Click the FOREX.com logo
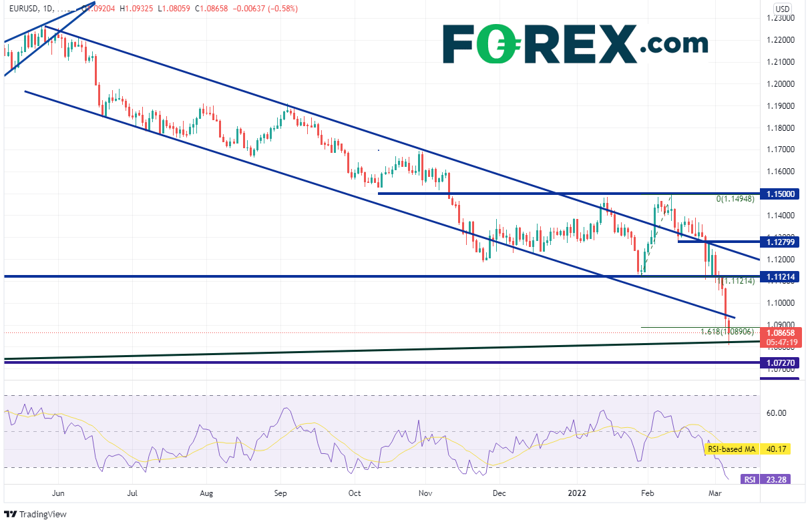The width and height of the screenshot is (812, 526). pos(575,44)
